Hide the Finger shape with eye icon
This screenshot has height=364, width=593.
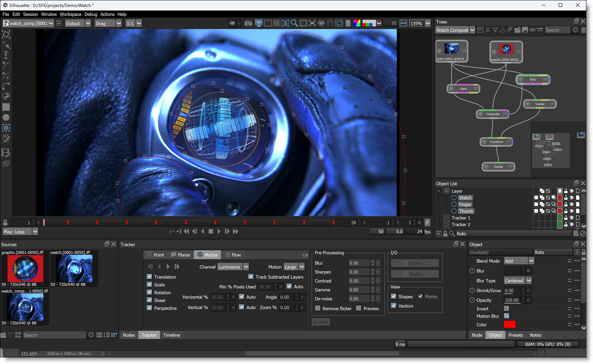click(571, 204)
